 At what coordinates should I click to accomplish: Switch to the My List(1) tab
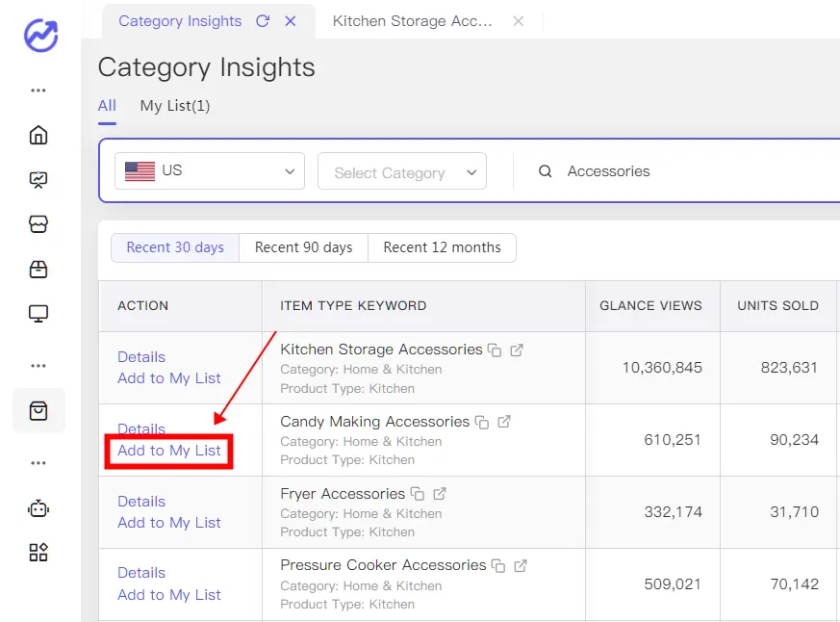pyautogui.click(x=175, y=106)
